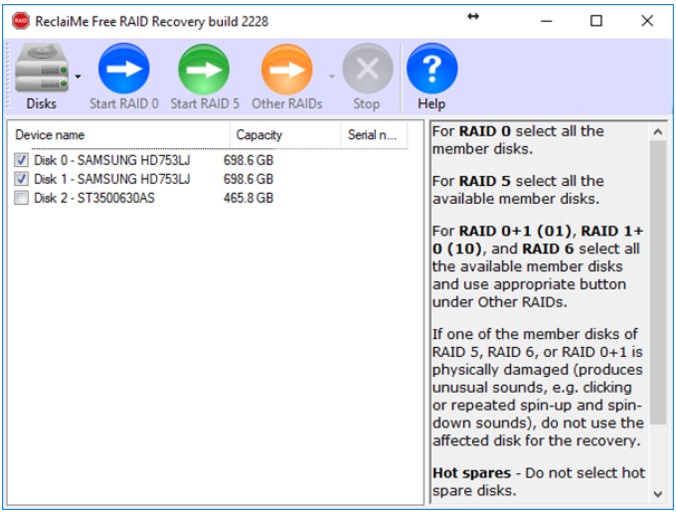Maximize the ReclaiMe window
Viewport: 676px width, 512px height.
click(596, 21)
